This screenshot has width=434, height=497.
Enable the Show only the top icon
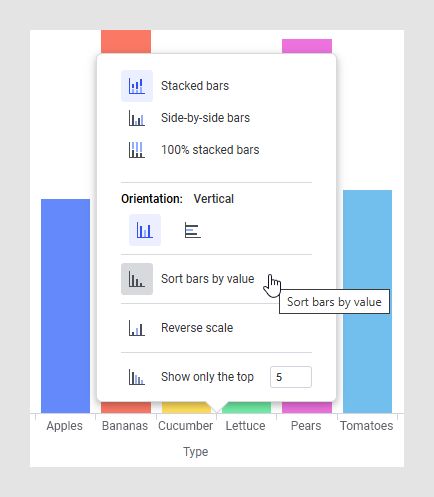point(137,377)
